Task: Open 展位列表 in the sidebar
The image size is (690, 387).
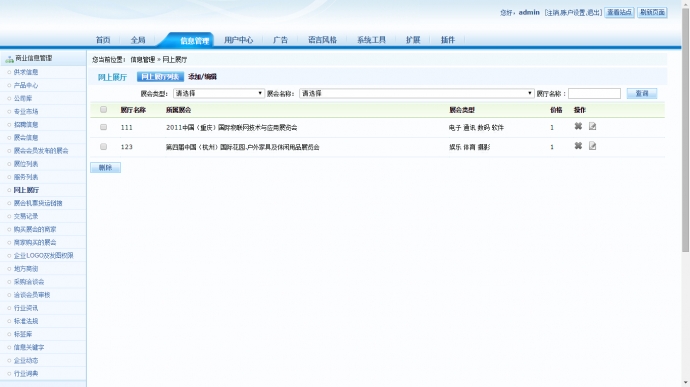Action: pyautogui.click(x=26, y=164)
